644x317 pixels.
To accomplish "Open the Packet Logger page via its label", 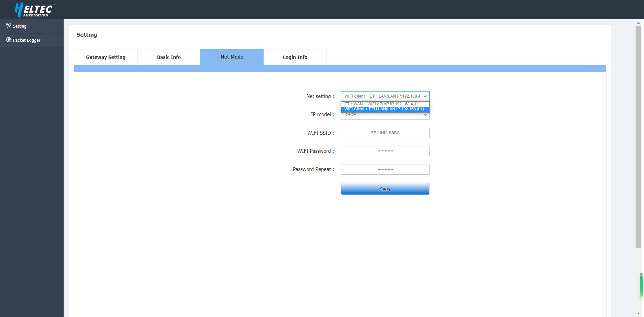I will tap(27, 40).
